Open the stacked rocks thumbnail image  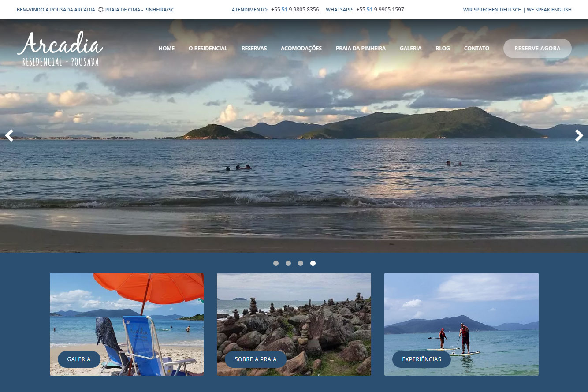coord(294,324)
